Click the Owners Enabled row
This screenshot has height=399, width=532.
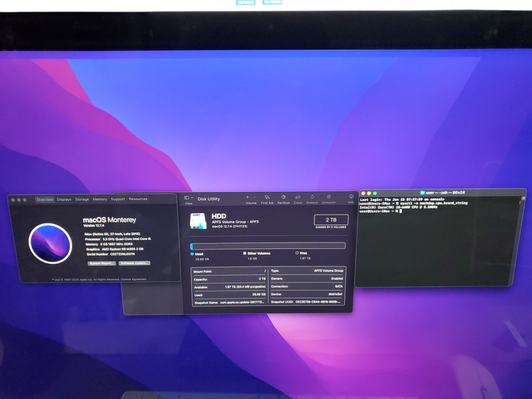(x=307, y=279)
